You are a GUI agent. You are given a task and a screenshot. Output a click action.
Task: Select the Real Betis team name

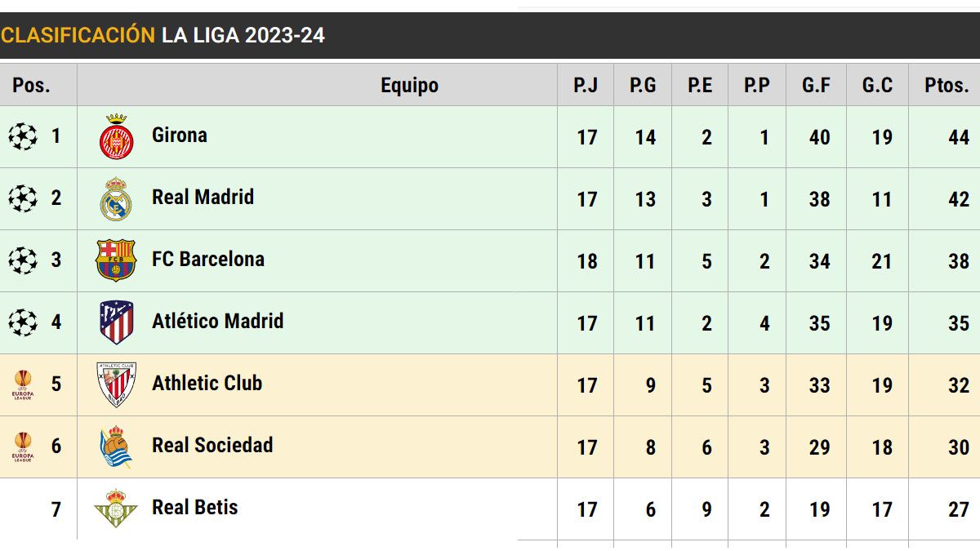[194, 507]
